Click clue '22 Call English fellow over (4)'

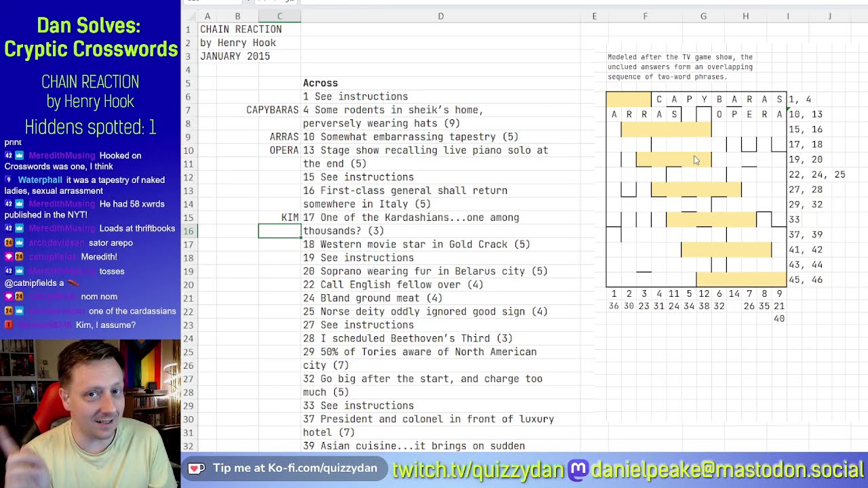(393, 285)
